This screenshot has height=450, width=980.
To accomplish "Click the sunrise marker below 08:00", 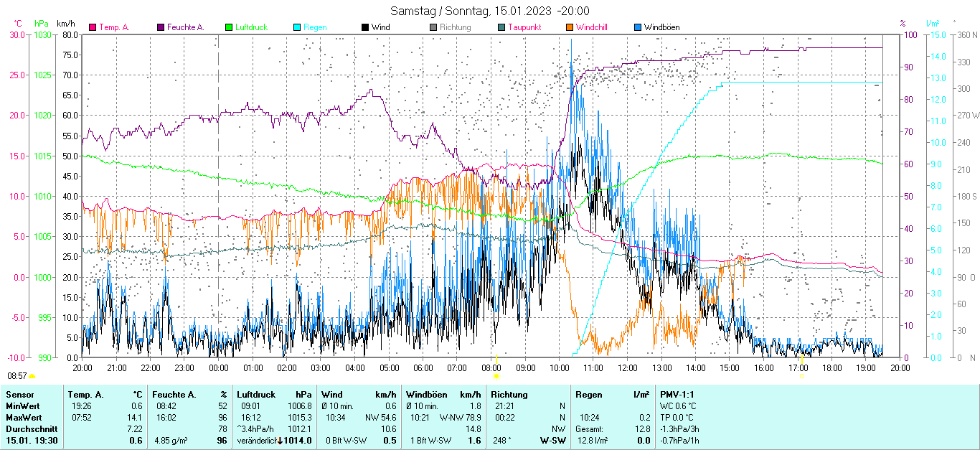I will 496,375.
